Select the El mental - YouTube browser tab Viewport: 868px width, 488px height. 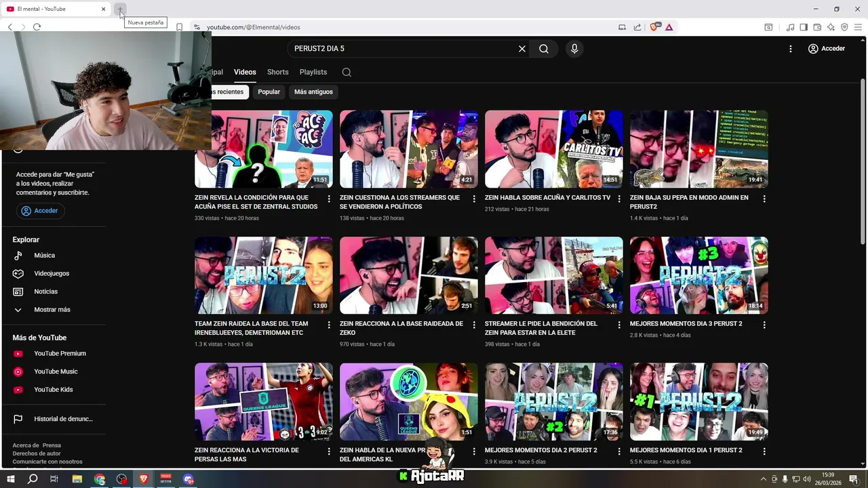point(57,9)
